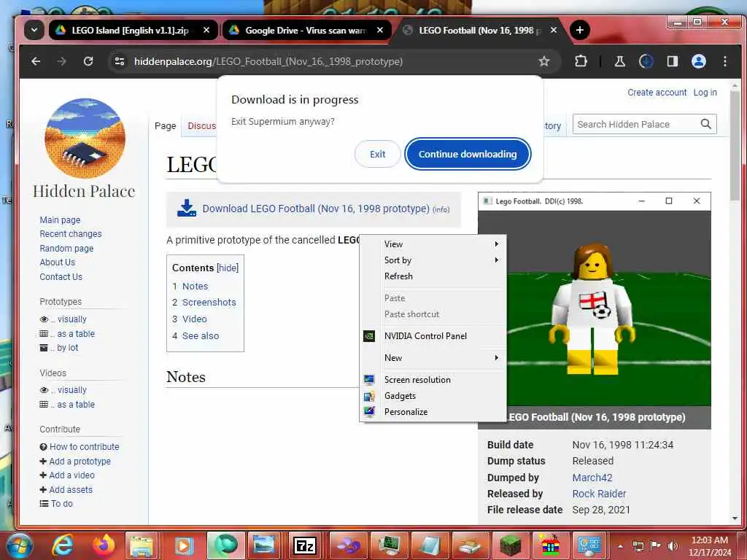Open the tab search dropdown chevron
The image size is (747, 560).
pyautogui.click(x=34, y=30)
